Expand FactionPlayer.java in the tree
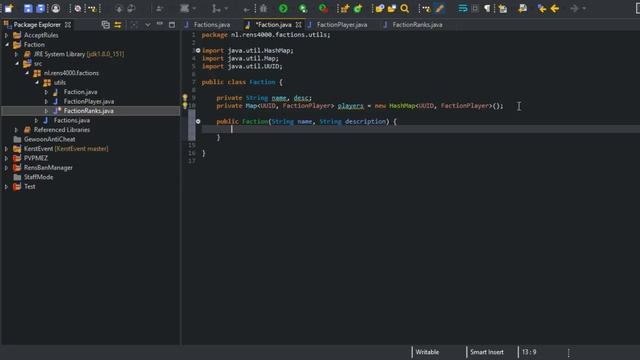This screenshot has height=360, width=640. 46,101
